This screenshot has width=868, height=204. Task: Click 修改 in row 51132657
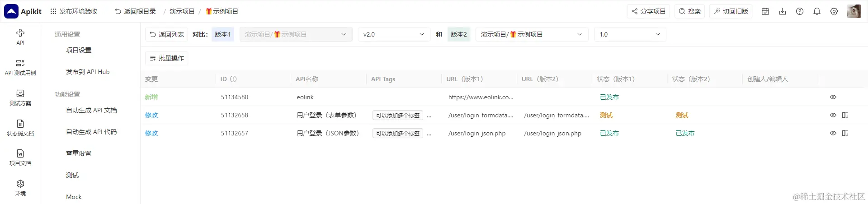(x=151, y=133)
